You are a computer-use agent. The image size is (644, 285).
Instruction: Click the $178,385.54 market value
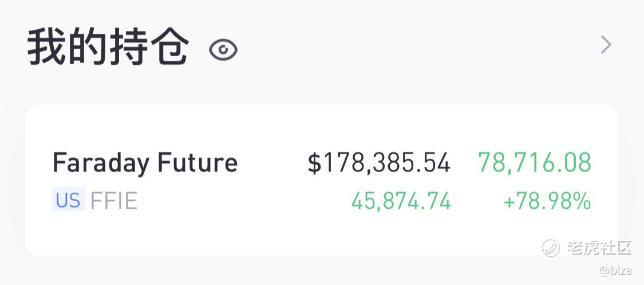[379, 163]
